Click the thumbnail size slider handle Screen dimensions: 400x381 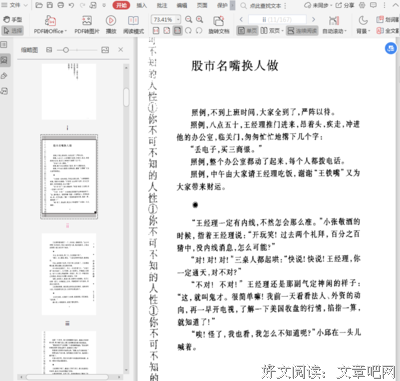tap(66, 50)
